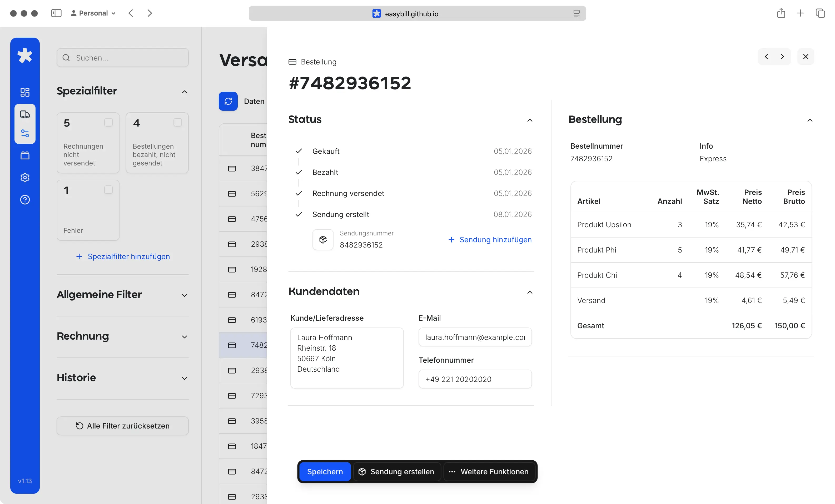
Task: Click the filter sliders icon in sidebar
Action: pos(25,133)
